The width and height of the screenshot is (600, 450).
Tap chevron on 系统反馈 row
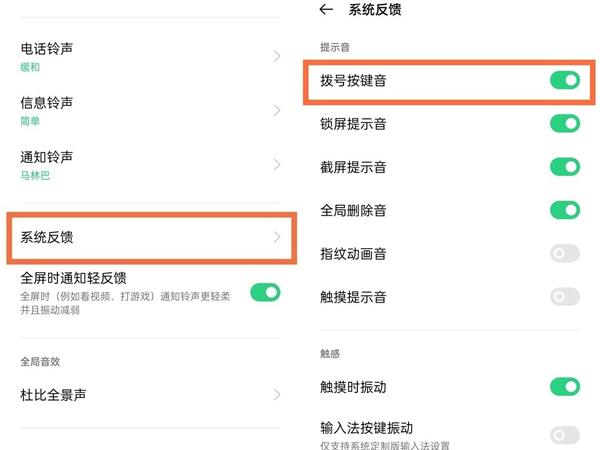[277, 237]
